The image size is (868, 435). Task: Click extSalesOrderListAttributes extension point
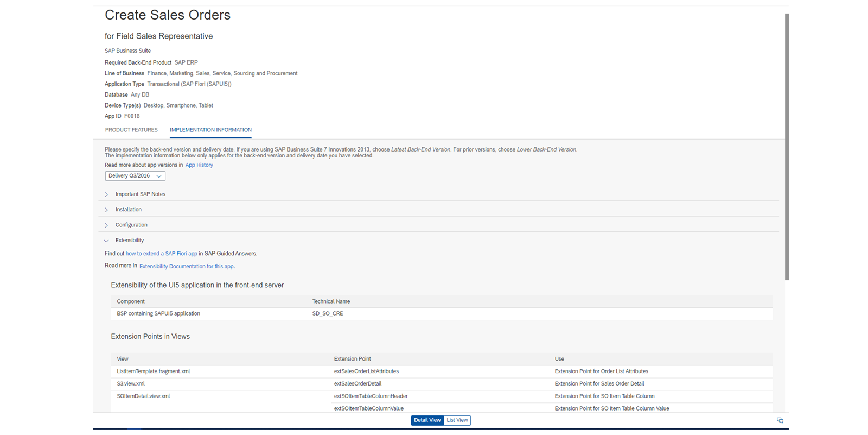click(366, 371)
